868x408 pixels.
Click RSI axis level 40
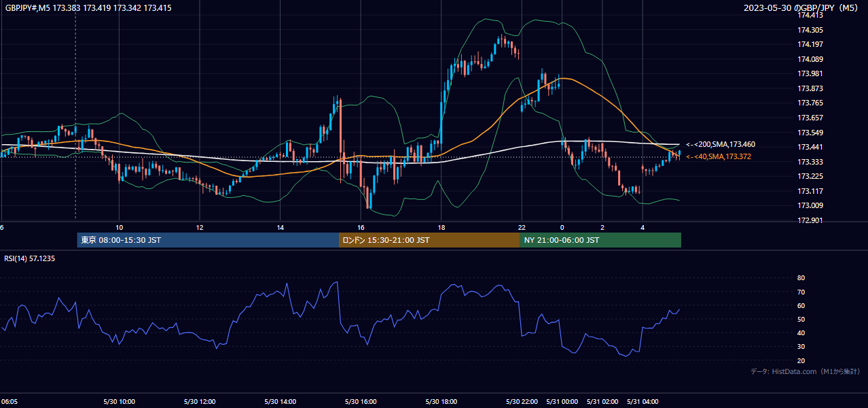point(801,333)
